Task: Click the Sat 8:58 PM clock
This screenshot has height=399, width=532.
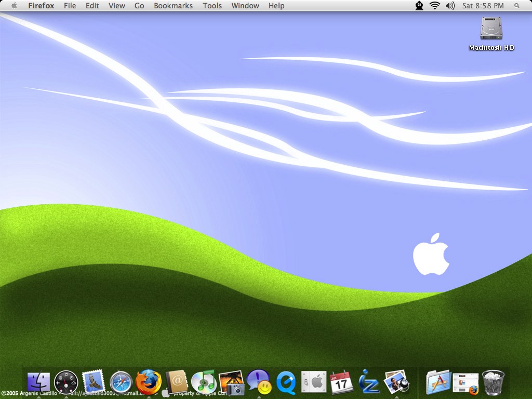Action: click(483, 5)
